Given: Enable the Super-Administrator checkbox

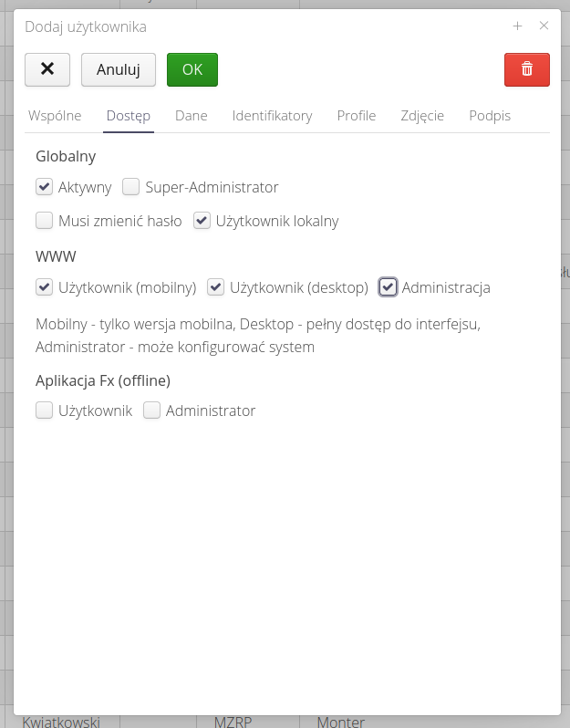Looking at the screenshot, I should click(131, 187).
